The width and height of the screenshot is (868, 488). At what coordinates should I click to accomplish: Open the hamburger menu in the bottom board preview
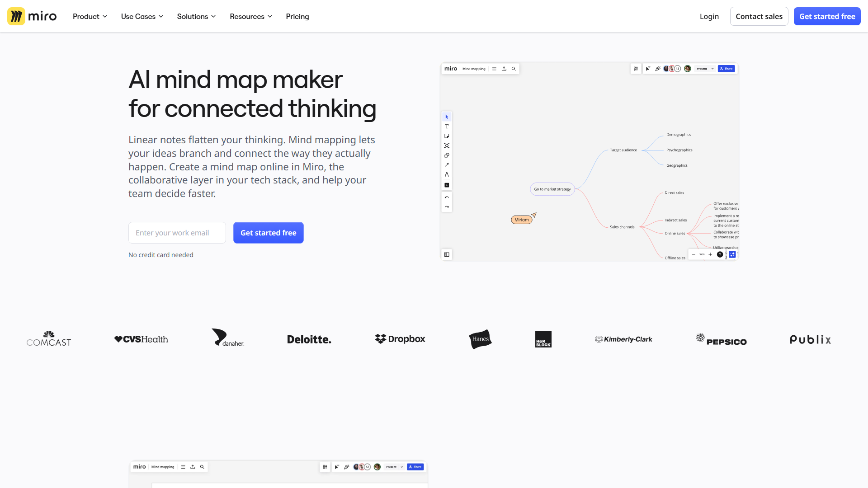tap(183, 467)
